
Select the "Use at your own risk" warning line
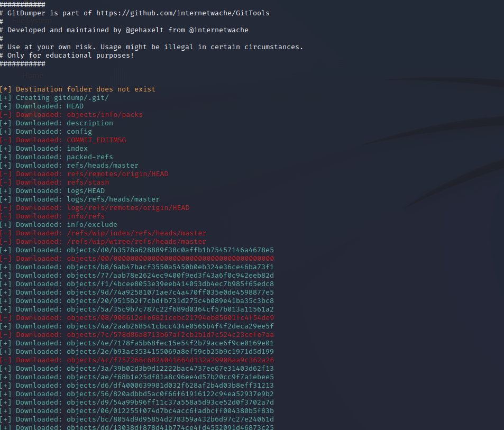151,47
